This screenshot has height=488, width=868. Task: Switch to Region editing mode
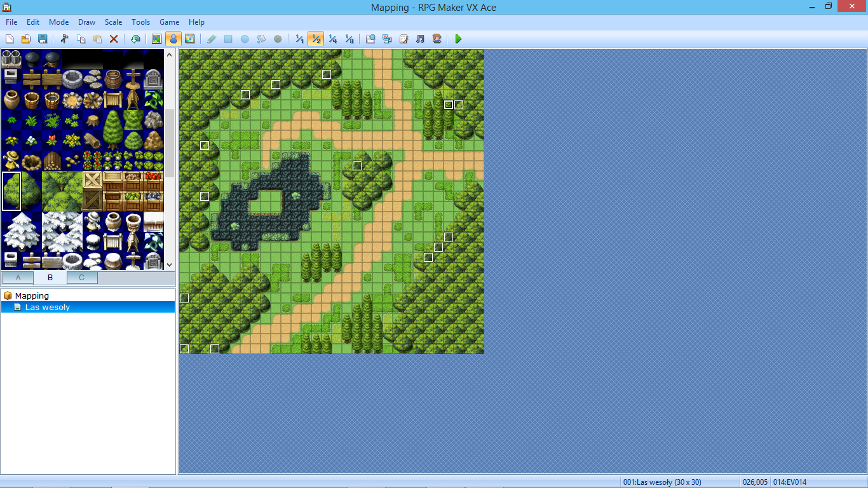pos(189,39)
